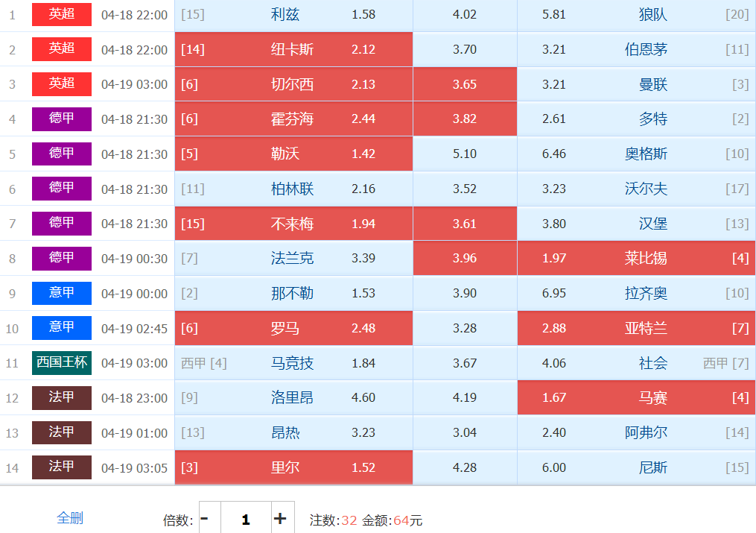Viewport: 756px width, 533px height.
Task: Select draw odds 3.04 for 昂热 vs 阿弗尔
Action: click(x=464, y=433)
